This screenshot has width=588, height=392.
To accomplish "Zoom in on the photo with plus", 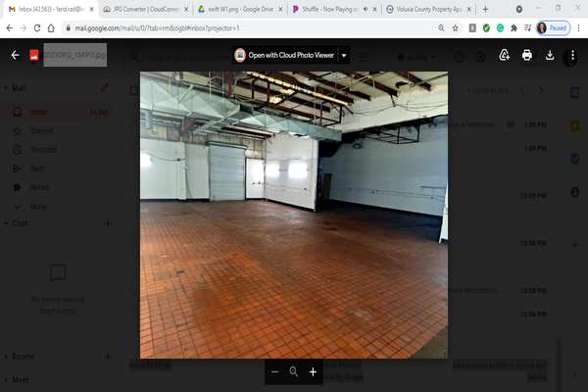I will [313, 372].
